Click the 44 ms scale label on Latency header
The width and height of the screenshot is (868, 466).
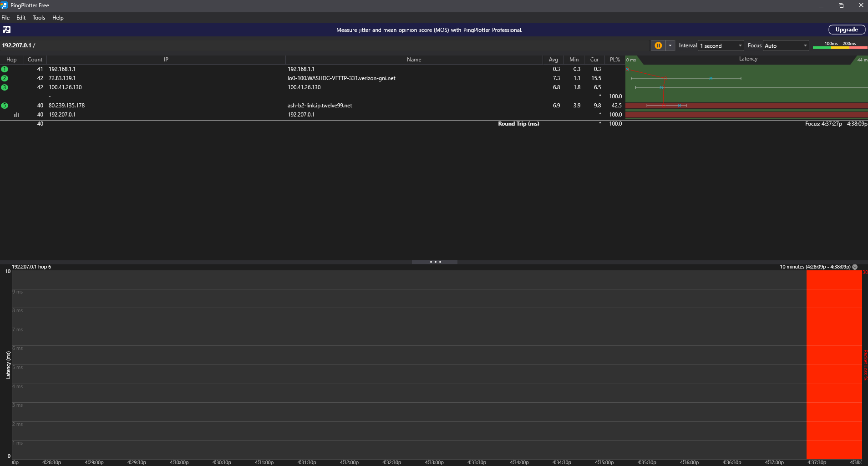click(x=862, y=60)
